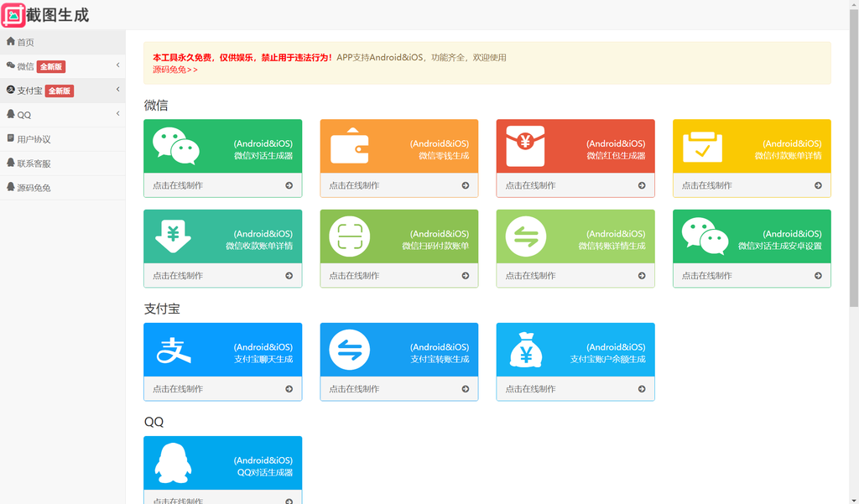
Task: Click the document icon beside 用户协议
Action: point(10,138)
